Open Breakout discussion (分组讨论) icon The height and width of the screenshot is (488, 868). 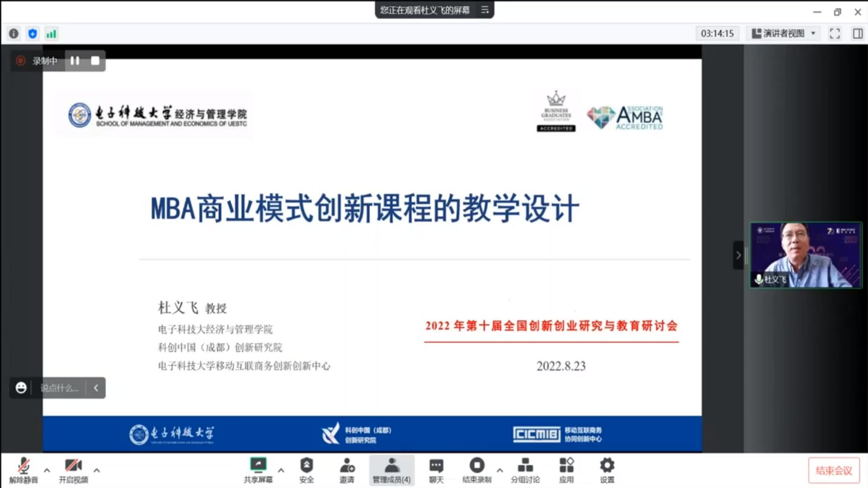click(x=525, y=469)
